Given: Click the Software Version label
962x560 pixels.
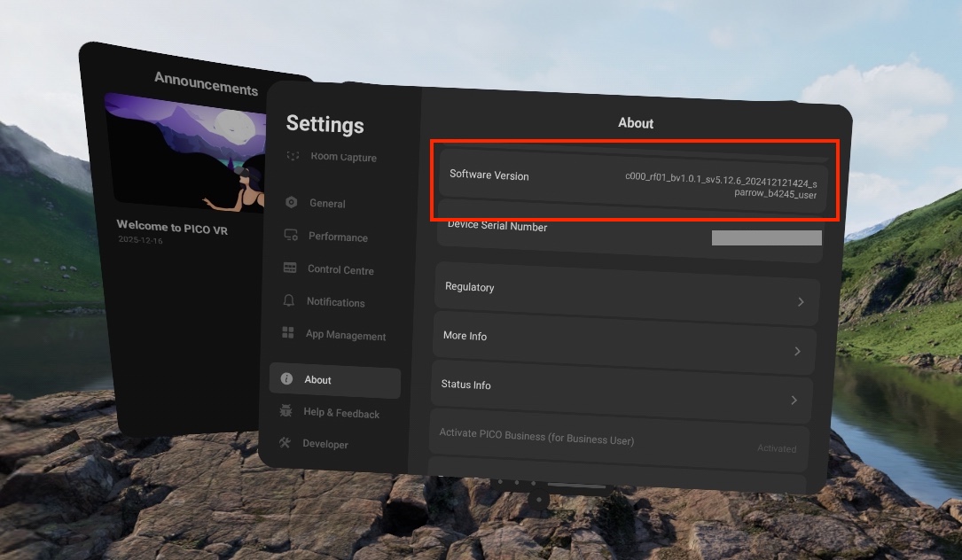Looking at the screenshot, I should [x=489, y=175].
